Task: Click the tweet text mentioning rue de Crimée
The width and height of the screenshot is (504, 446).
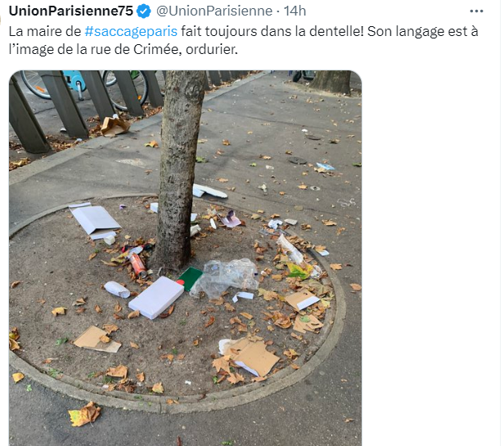Action: pyautogui.click(x=243, y=41)
